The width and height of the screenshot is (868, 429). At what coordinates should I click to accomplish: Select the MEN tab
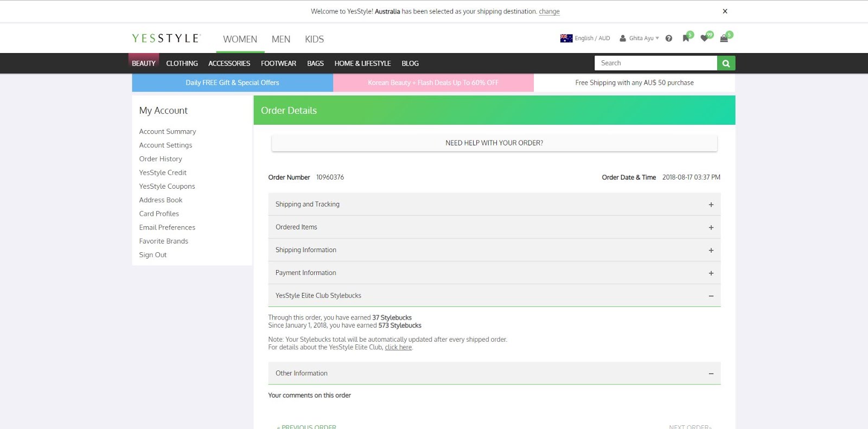281,39
